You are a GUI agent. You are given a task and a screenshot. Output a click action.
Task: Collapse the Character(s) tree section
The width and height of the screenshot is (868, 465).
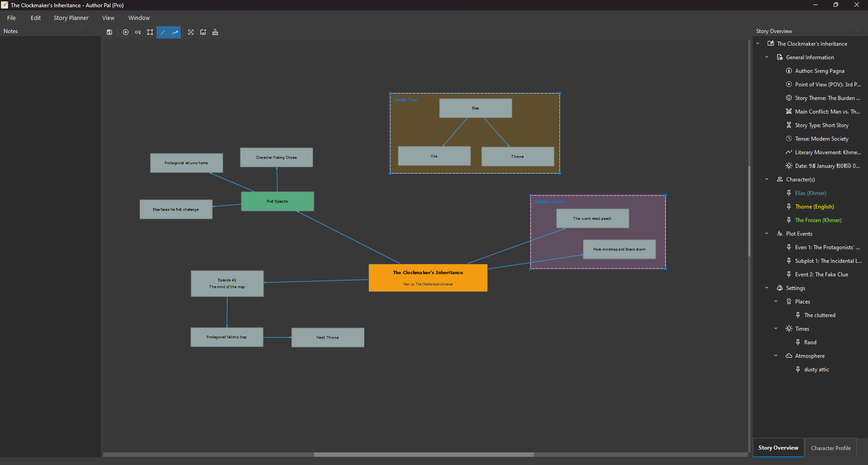(x=767, y=179)
